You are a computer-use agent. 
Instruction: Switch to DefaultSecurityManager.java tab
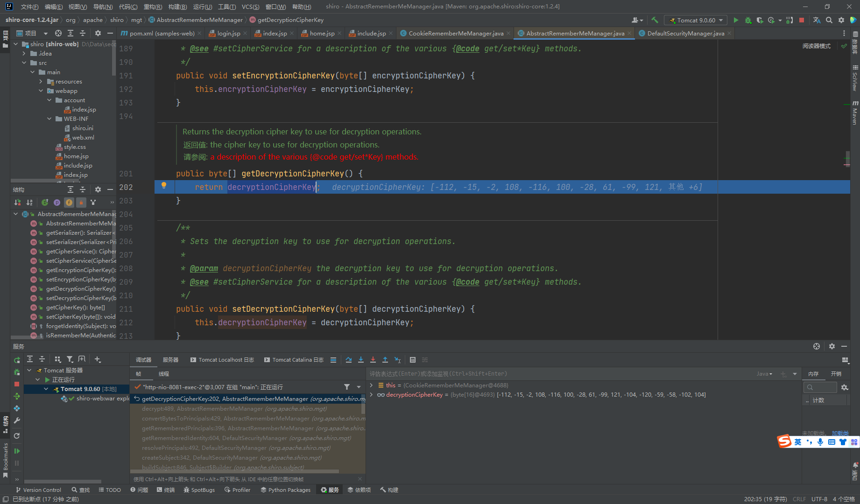click(685, 33)
